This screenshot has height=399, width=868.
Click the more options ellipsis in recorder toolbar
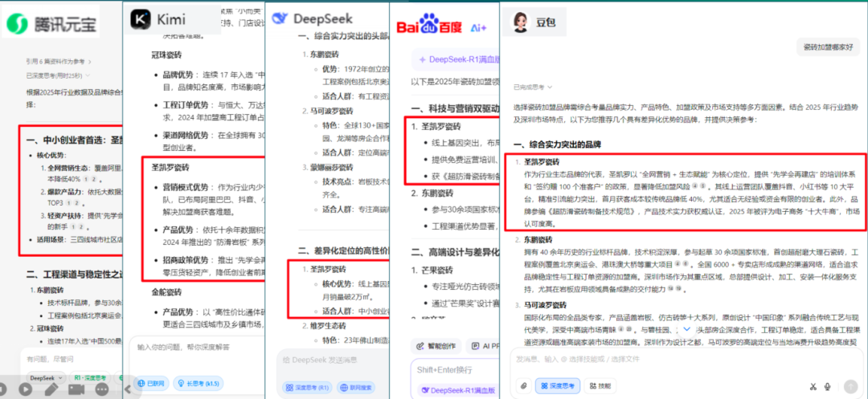click(101, 389)
